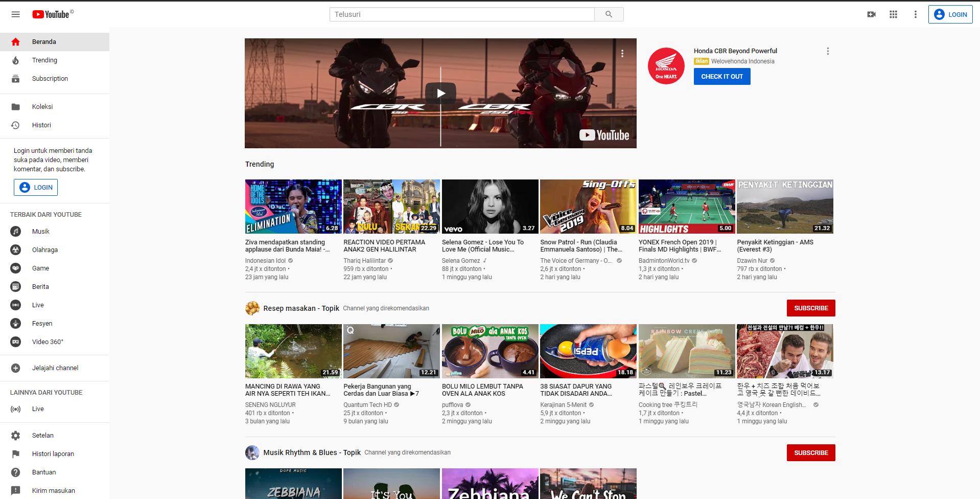The height and width of the screenshot is (499, 980).
Task: Open three-dot menu on CBR video
Action: pyautogui.click(x=622, y=53)
